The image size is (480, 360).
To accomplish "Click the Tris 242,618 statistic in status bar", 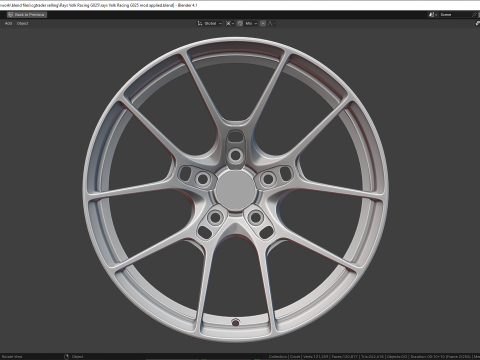I will click(x=373, y=357).
